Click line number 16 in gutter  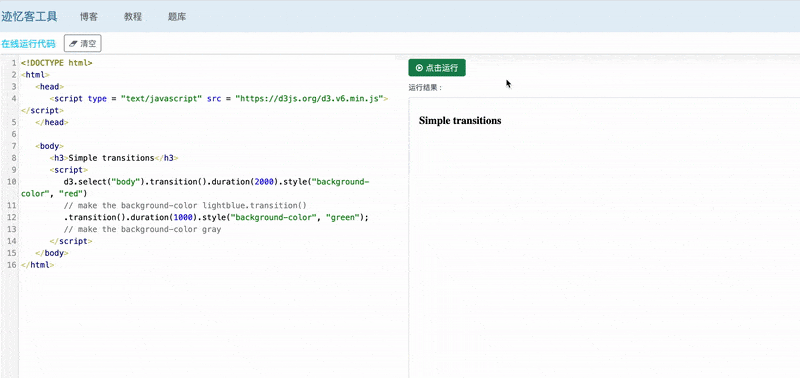(x=12, y=265)
